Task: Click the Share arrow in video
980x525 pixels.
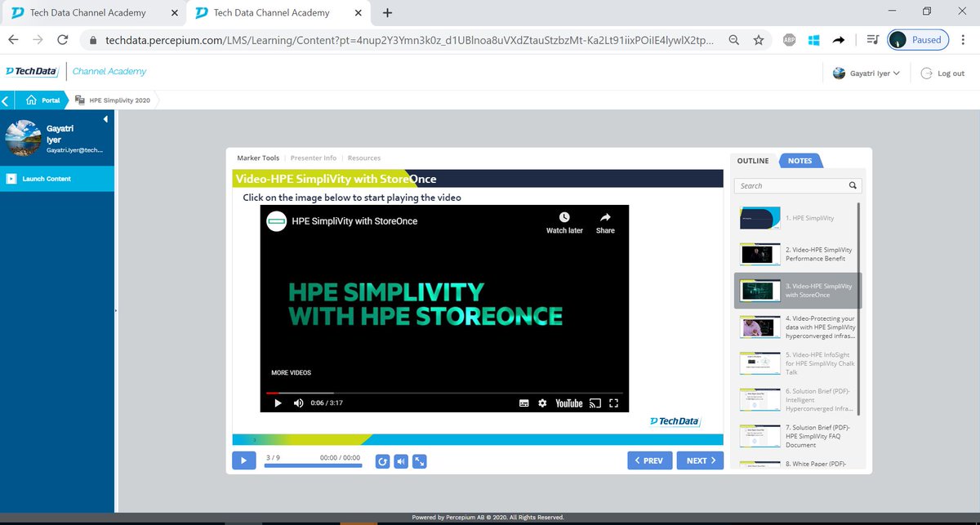Action: [x=605, y=217]
